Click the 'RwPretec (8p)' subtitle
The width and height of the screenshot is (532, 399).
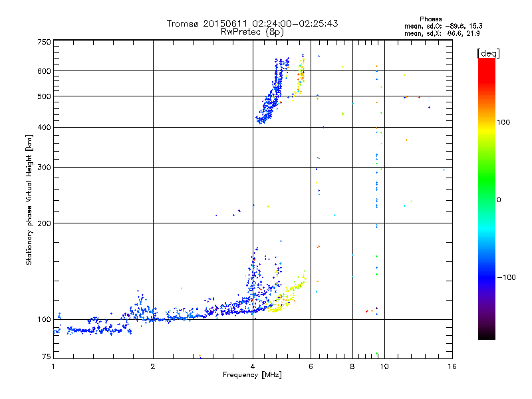click(x=252, y=32)
